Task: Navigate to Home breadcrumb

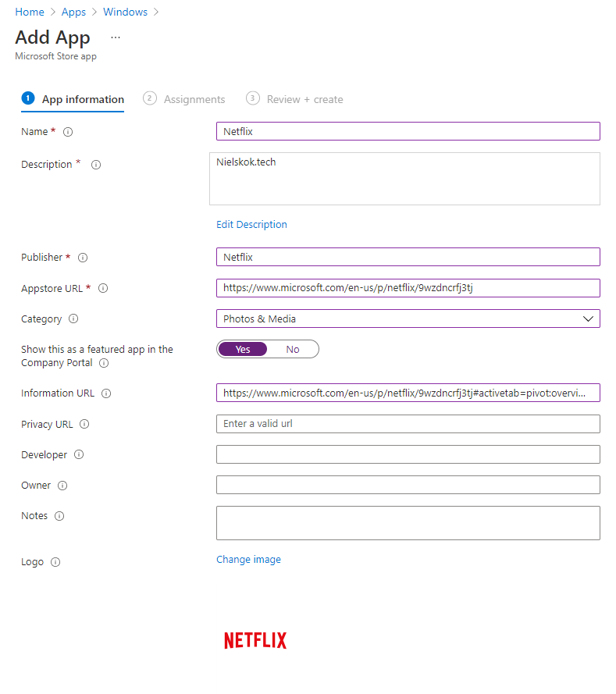Action: [30, 12]
